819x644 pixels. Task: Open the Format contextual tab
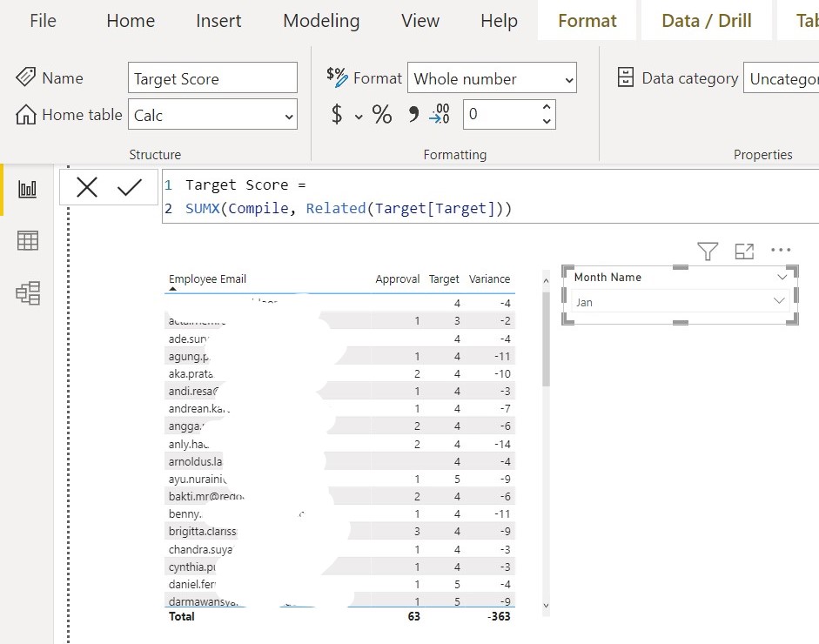point(587,20)
